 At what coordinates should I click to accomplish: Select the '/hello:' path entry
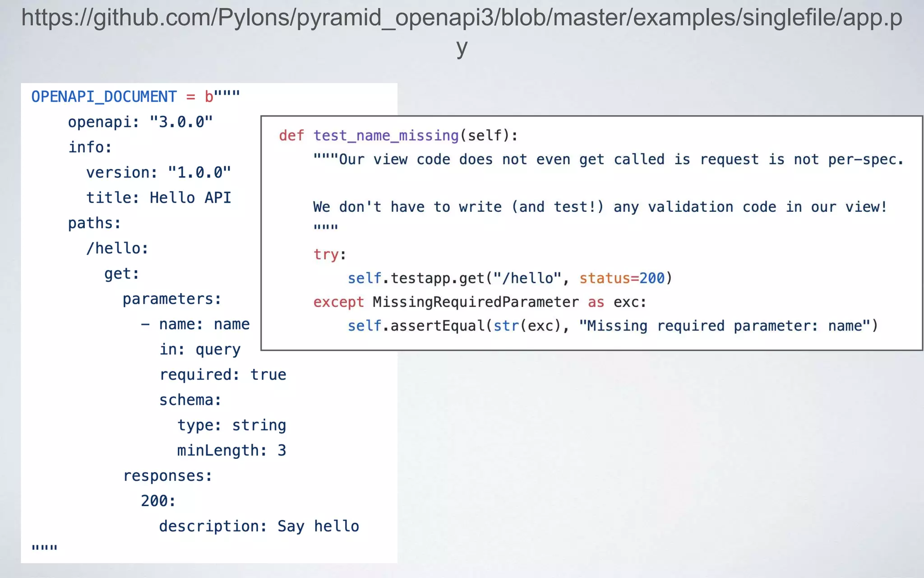tap(117, 248)
